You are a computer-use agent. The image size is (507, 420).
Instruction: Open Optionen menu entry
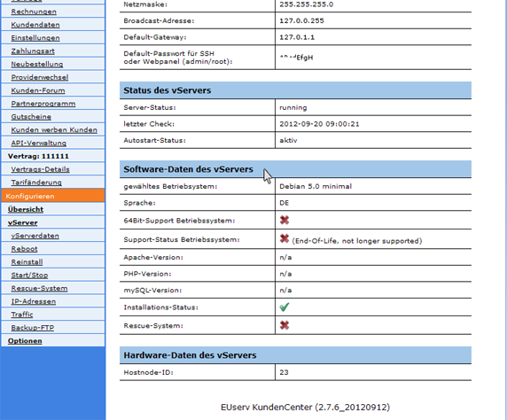pyautogui.click(x=25, y=341)
